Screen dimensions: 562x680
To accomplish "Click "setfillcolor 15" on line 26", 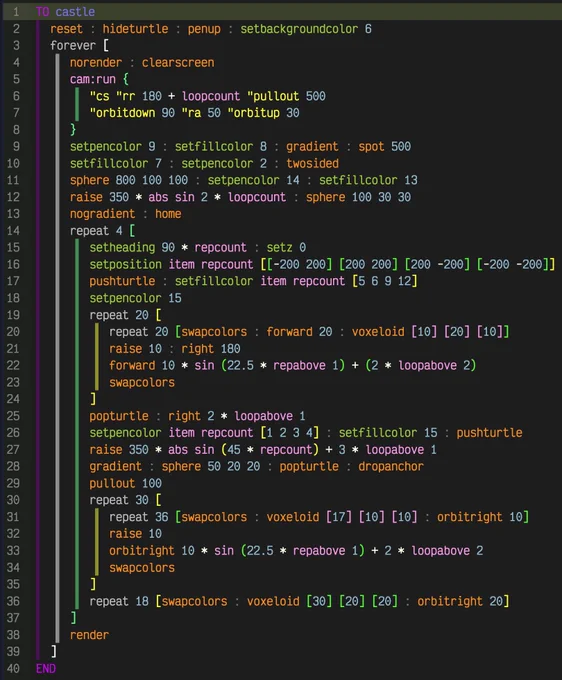I will [x=388, y=433].
